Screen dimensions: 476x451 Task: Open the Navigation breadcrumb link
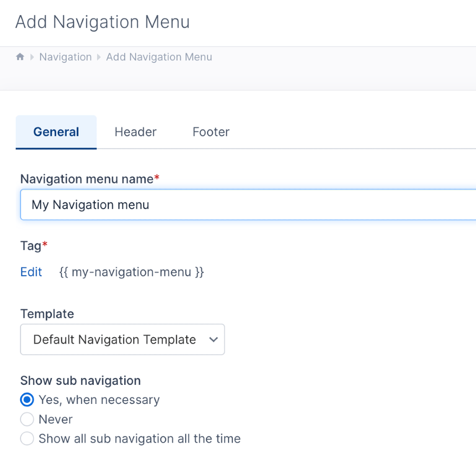click(65, 57)
